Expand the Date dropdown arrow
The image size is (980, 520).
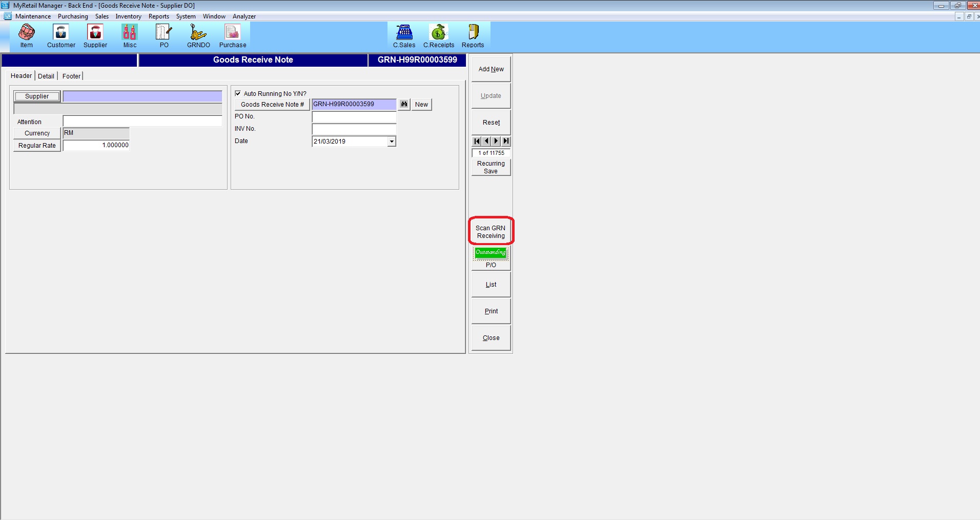point(392,142)
